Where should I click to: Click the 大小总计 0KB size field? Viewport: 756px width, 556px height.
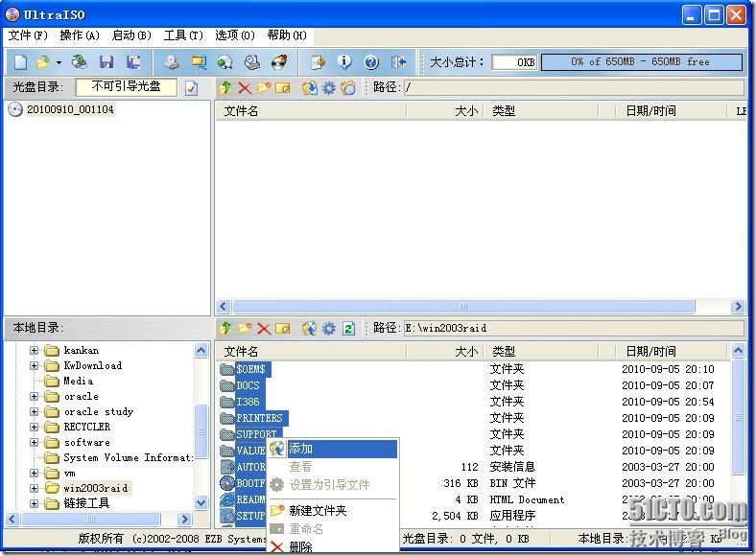pos(514,62)
